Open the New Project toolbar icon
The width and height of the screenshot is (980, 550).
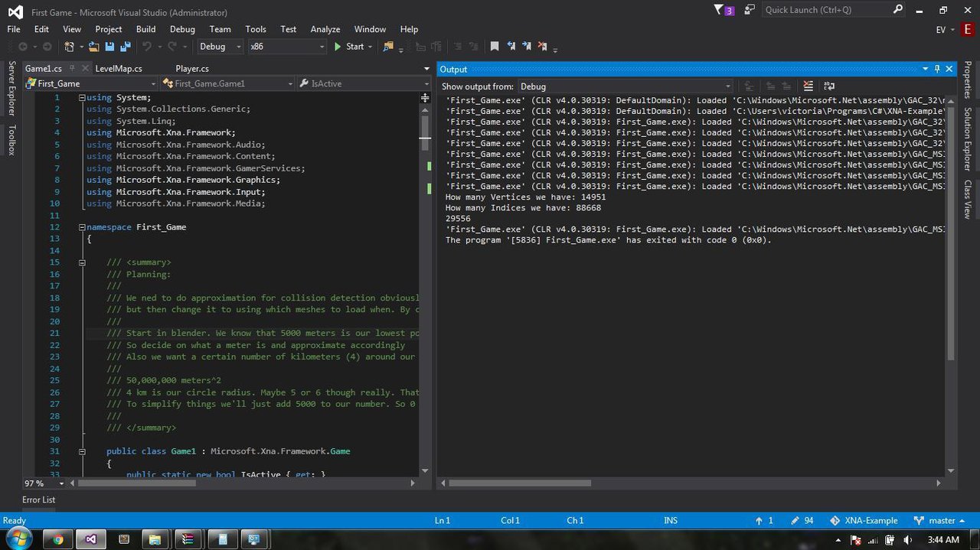70,47
